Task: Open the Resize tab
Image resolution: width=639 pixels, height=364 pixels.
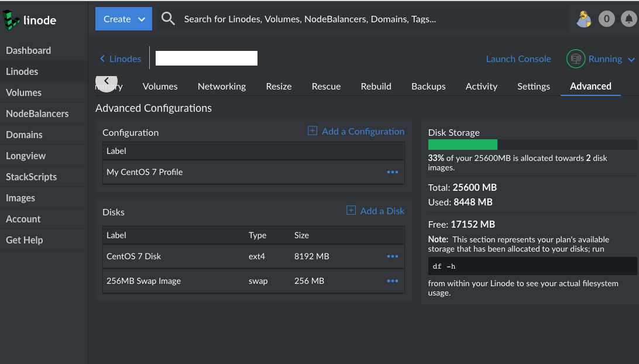Action: tap(279, 87)
